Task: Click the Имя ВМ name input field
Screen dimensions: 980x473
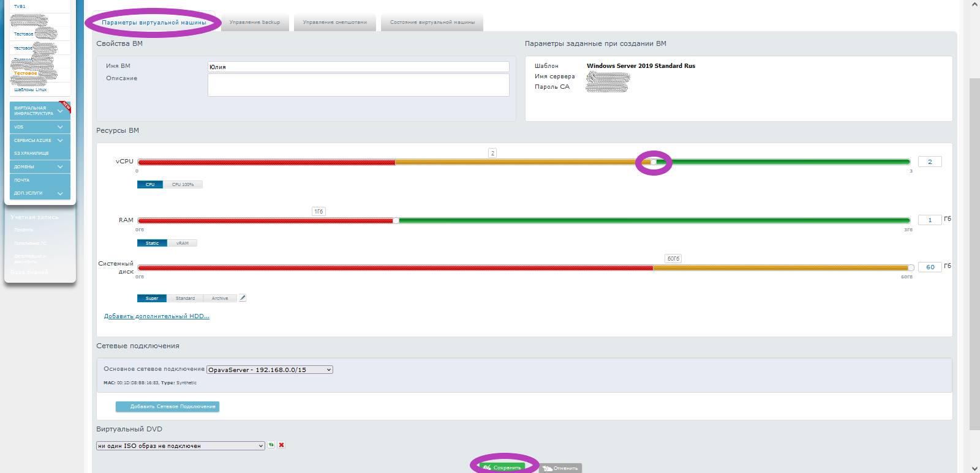Action: click(358, 67)
